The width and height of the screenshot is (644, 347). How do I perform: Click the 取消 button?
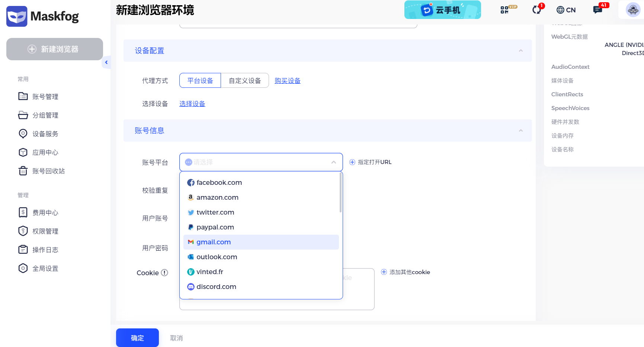tap(176, 338)
